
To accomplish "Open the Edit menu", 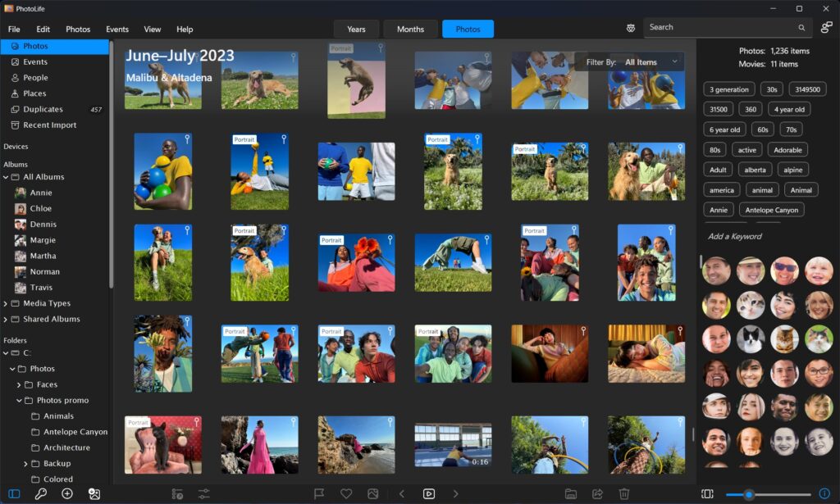I will pos(43,30).
